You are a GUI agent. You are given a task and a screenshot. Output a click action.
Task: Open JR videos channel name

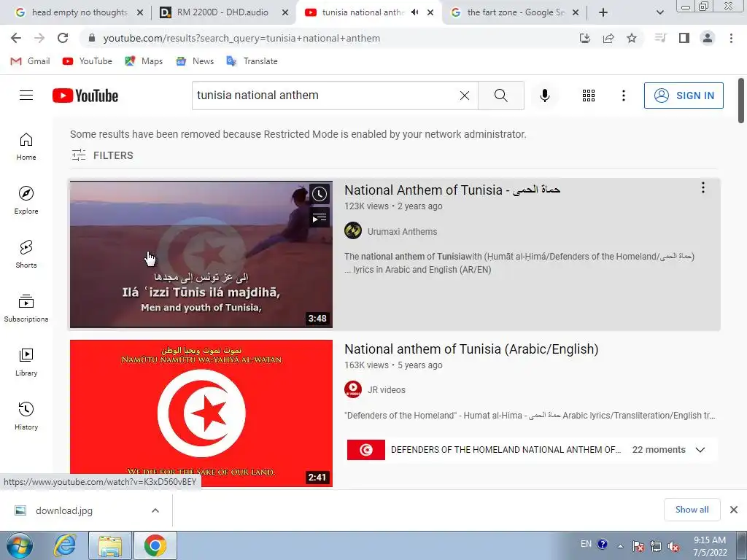point(387,389)
